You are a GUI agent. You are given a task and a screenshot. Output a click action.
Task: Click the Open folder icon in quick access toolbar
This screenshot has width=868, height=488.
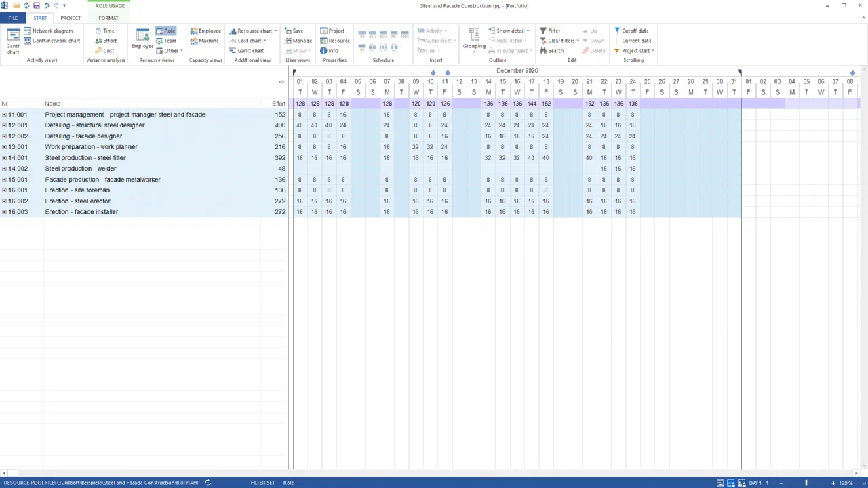(x=16, y=5)
